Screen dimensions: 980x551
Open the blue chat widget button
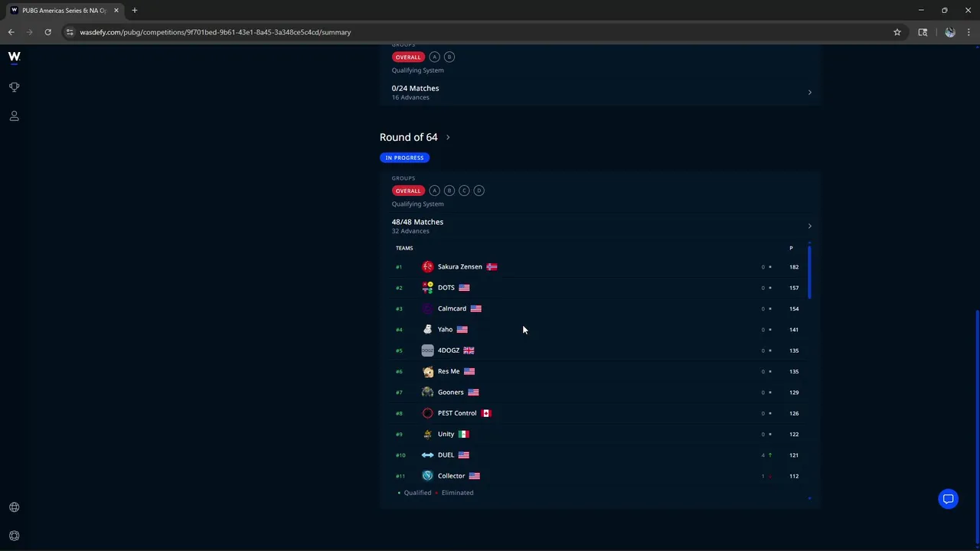pyautogui.click(x=948, y=499)
